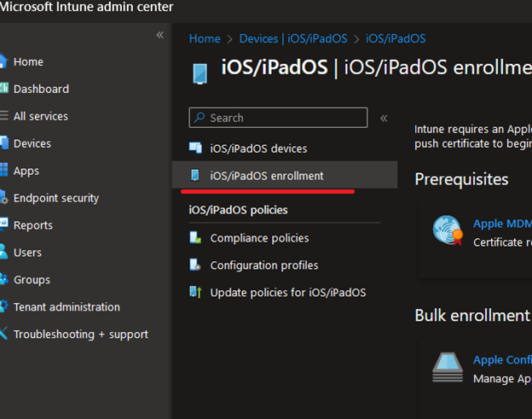Click the Users icon in sidebar
The height and width of the screenshot is (419, 532).
click(x=3, y=252)
